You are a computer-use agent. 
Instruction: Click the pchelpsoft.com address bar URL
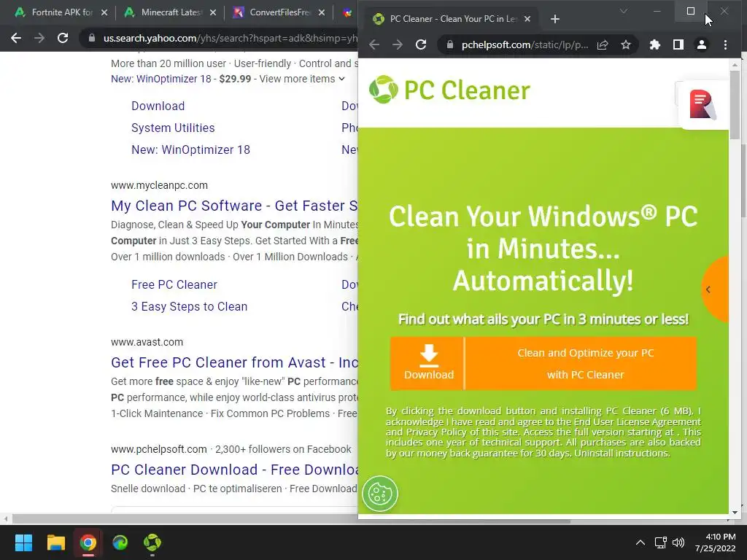coord(525,44)
